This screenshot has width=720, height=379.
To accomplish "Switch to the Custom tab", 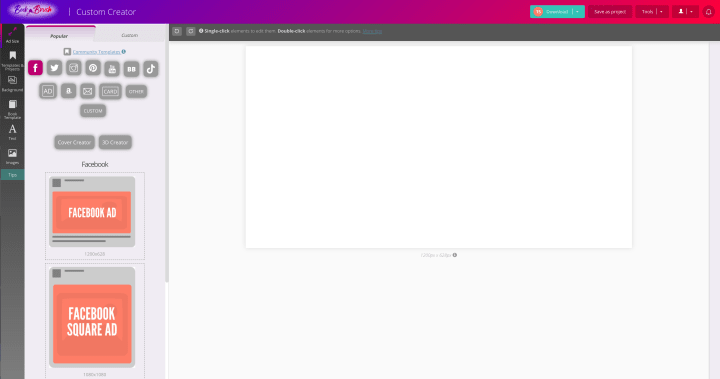I will (129, 35).
